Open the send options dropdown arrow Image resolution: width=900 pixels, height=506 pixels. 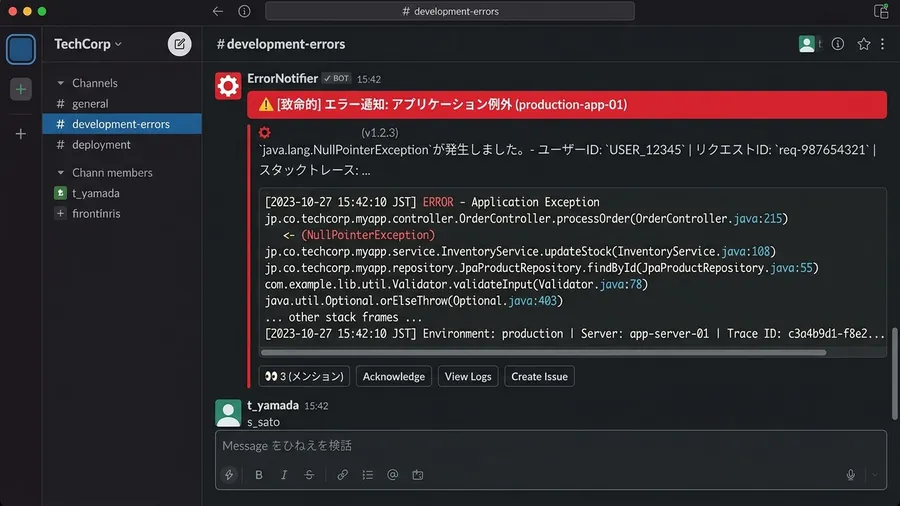pos(875,475)
